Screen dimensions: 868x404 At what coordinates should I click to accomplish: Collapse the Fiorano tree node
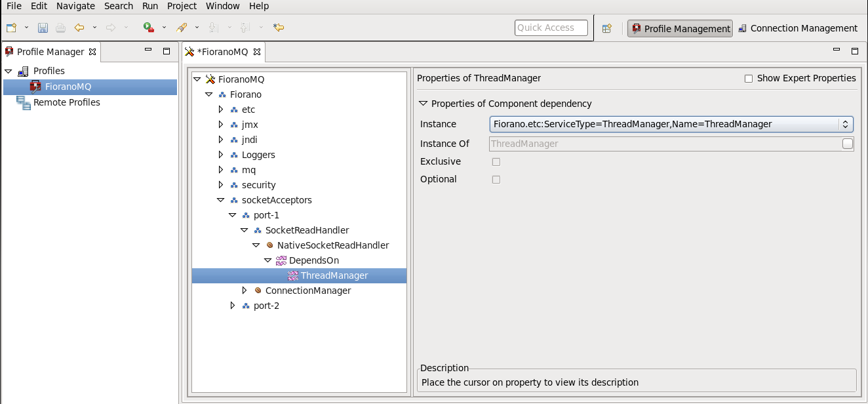[209, 94]
